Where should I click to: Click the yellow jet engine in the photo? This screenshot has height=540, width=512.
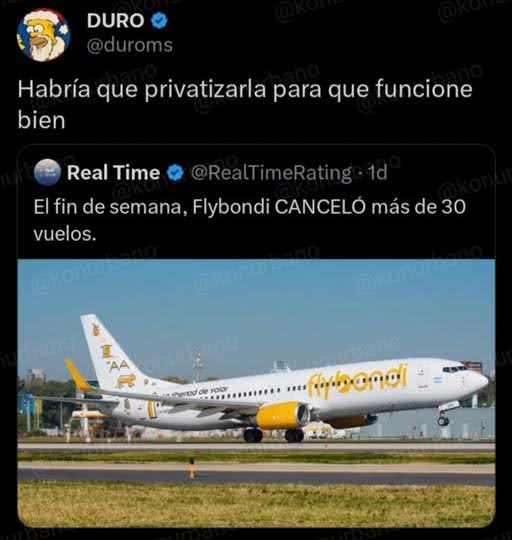[282, 415]
